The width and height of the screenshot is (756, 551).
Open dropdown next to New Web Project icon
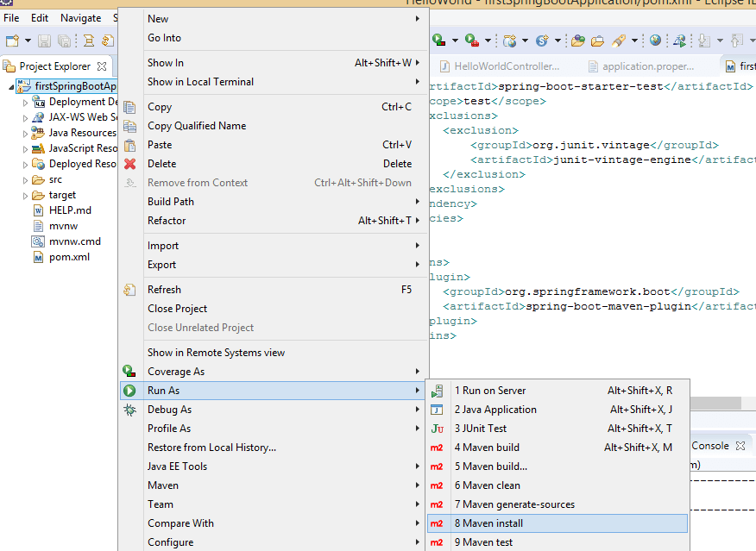click(525, 41)
